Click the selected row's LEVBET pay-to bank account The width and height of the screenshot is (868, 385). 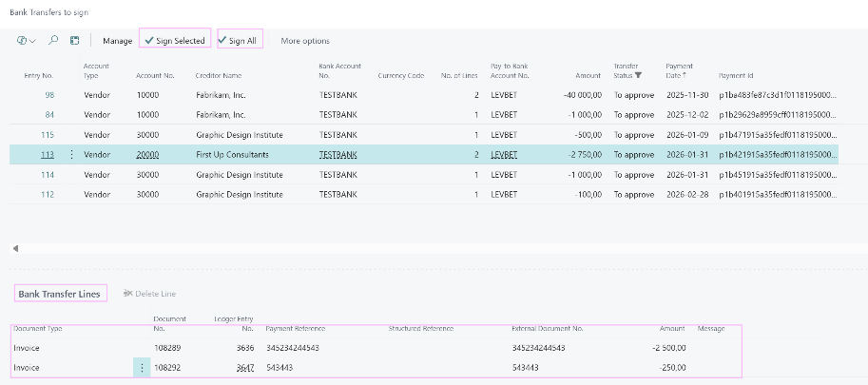pyautogui.click(x=504, y=155)
